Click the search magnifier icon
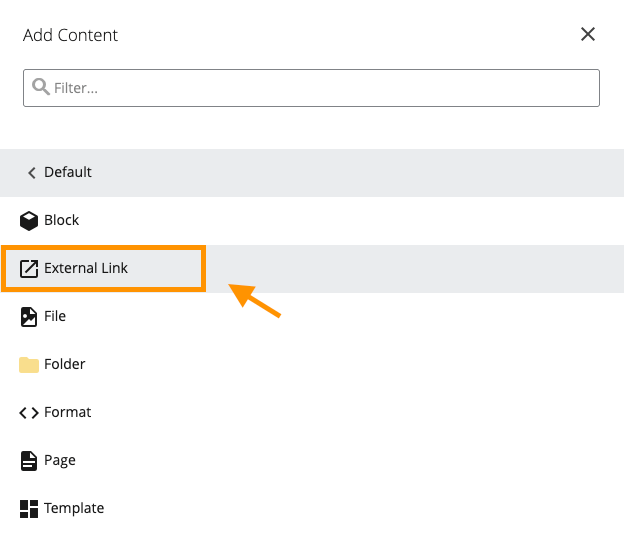Viewport: 624px width, 558px height. pos(41,87)
